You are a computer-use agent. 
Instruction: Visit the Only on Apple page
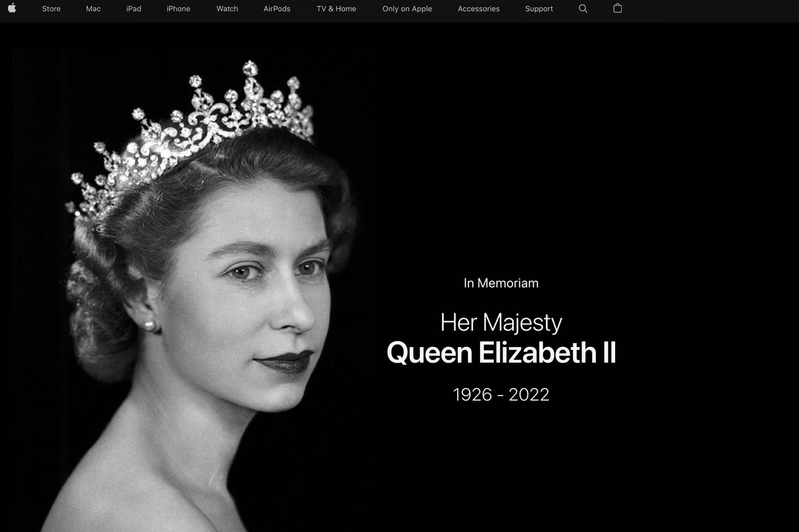point(407,9)
